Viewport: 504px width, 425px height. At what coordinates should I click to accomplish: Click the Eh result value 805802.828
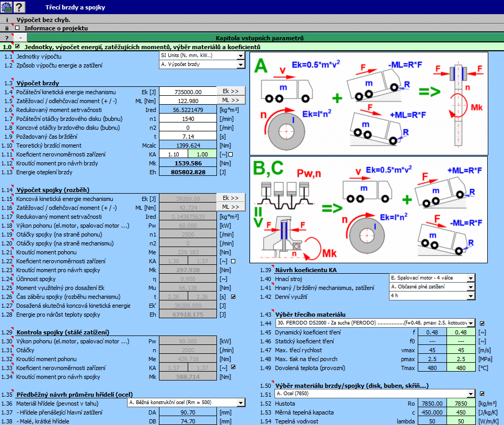[188, 172]
